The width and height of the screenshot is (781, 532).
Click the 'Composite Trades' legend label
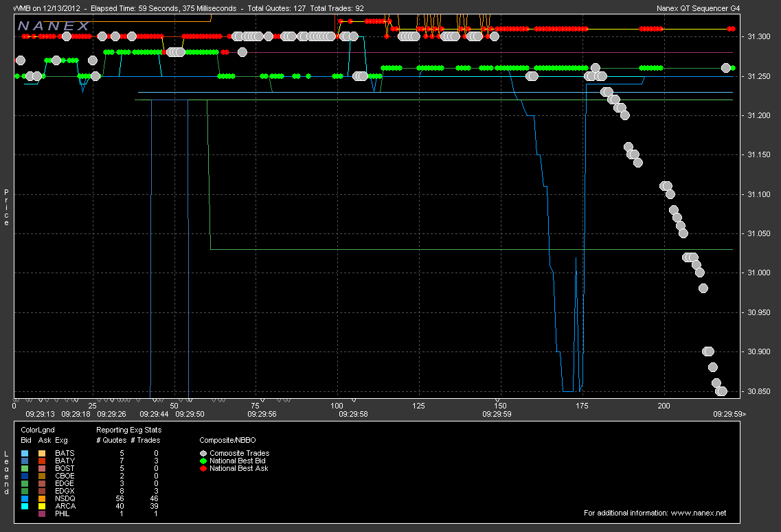240,453
